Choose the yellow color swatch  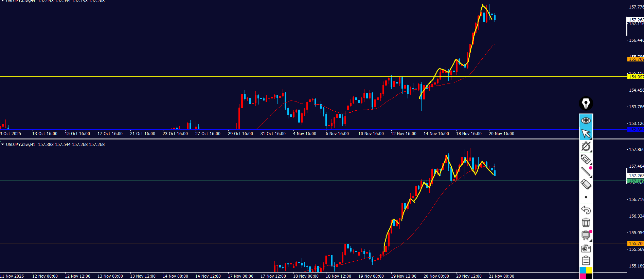(589, 270)
